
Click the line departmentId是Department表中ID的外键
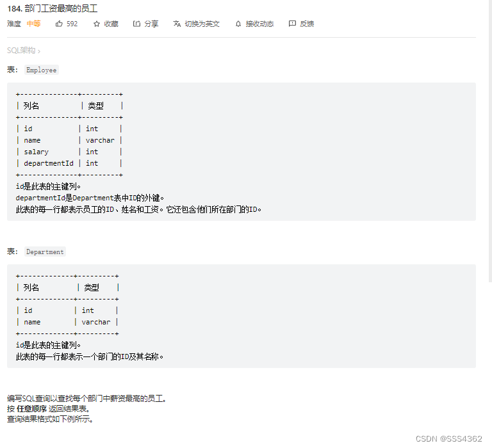(x=90, y=198)
